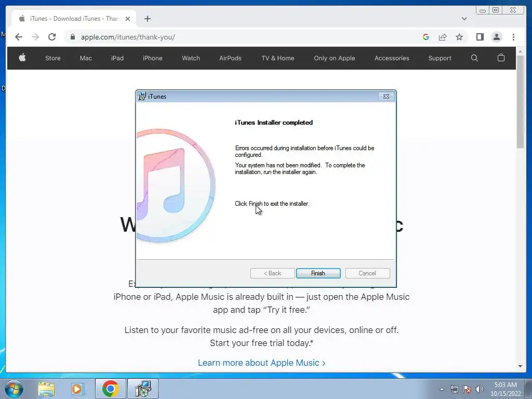Viewport: 532px width, 399px height.
Task: Open TV & Home in Apple navigation
Action: coord(277,58)
